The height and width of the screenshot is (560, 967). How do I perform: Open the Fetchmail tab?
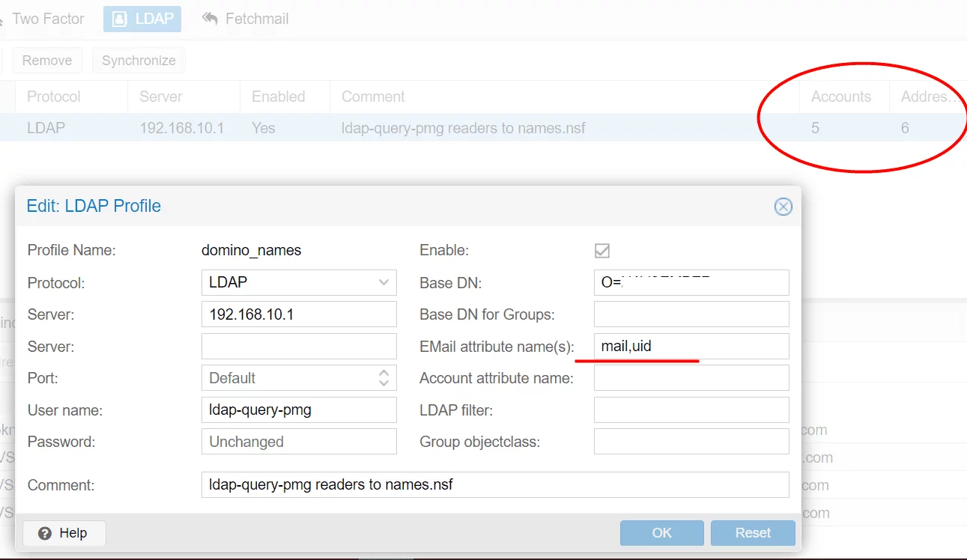(x=246, y=19)
